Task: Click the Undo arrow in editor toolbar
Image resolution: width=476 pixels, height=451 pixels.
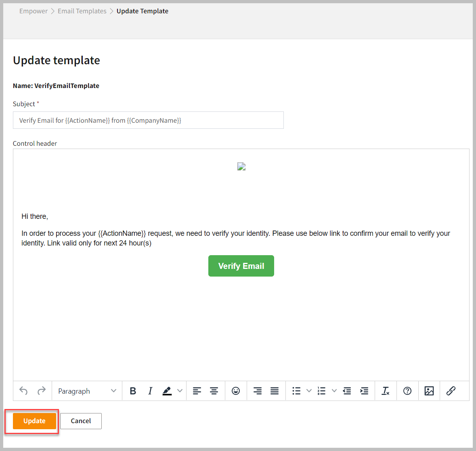Action: point(23,391)
